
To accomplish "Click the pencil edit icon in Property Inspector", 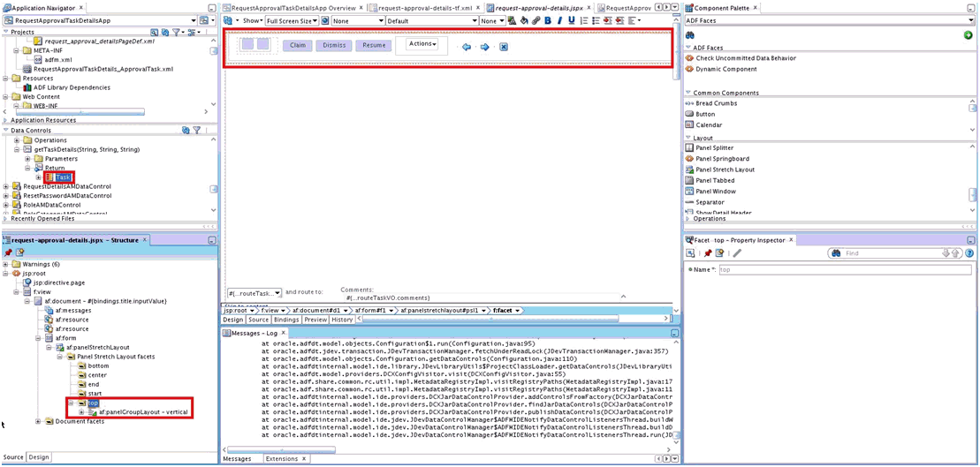I will coord(738,253).
